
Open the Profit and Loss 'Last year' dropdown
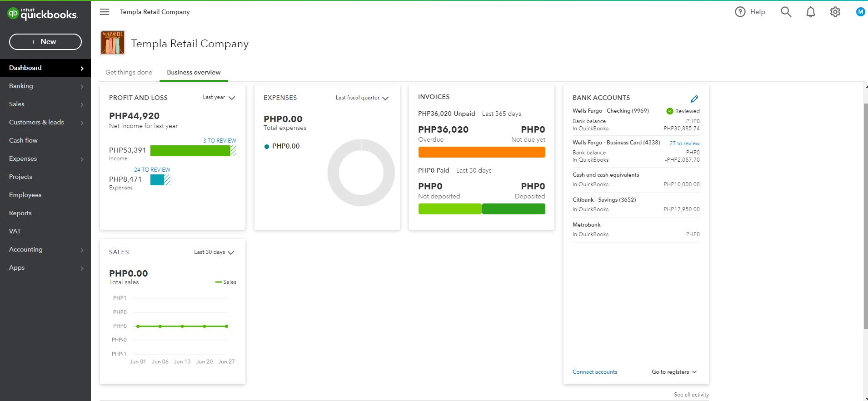[x=219, y=98]
